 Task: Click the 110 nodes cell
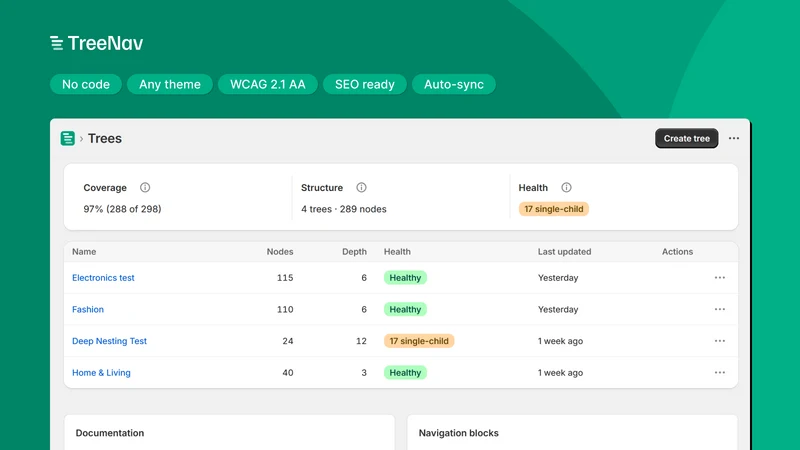pos(285,309)
